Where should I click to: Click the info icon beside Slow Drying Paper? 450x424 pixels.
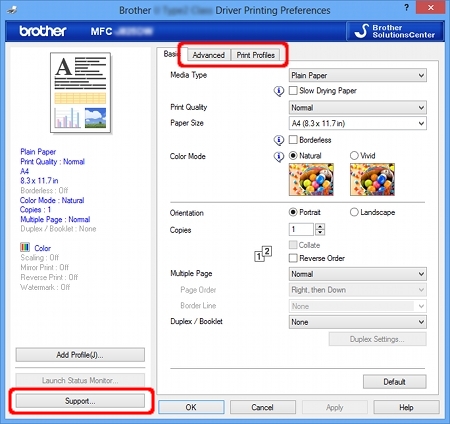(279, 91)
